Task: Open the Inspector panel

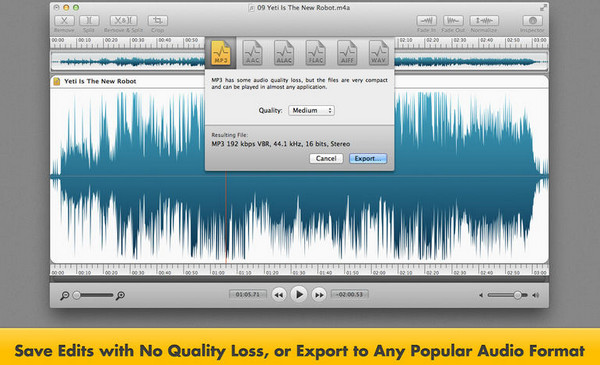Action: tap(532, 21)
